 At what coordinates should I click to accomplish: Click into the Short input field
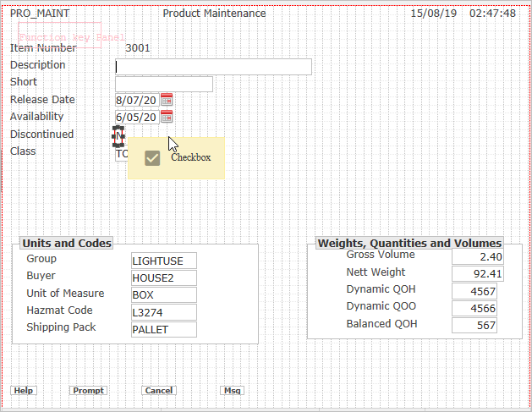[x=164, y=84]
